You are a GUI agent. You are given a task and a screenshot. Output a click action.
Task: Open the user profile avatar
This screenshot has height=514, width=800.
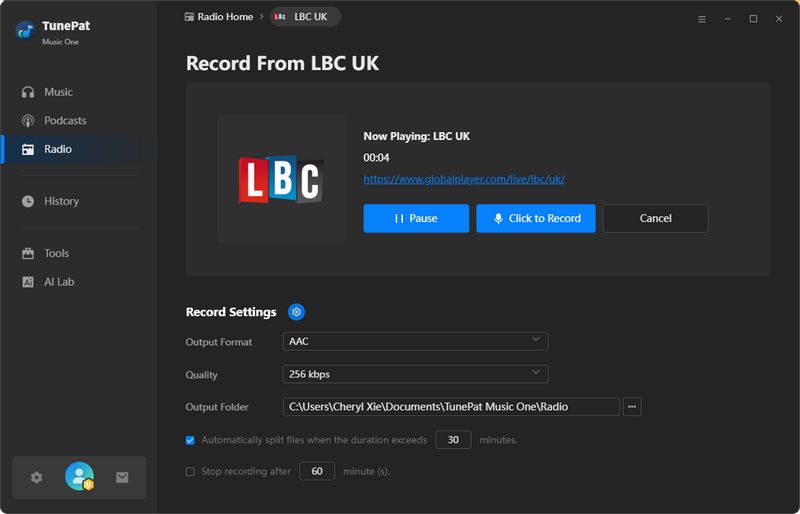(79, 477)
